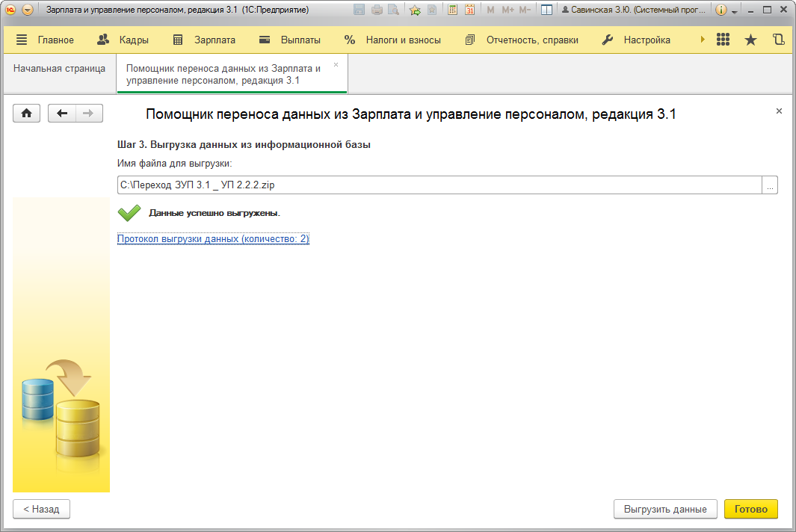Viewport: 796px width, 532px height.
Task: Go back with the left arrow button
Action: pyautogui.click(x=62, y=113)
